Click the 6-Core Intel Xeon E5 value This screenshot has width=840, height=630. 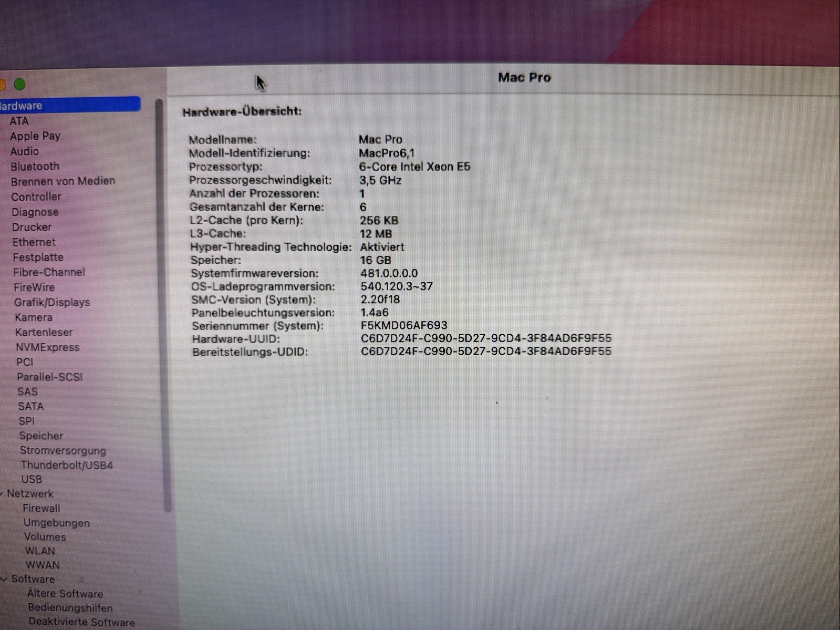click(x=414, y=167)
